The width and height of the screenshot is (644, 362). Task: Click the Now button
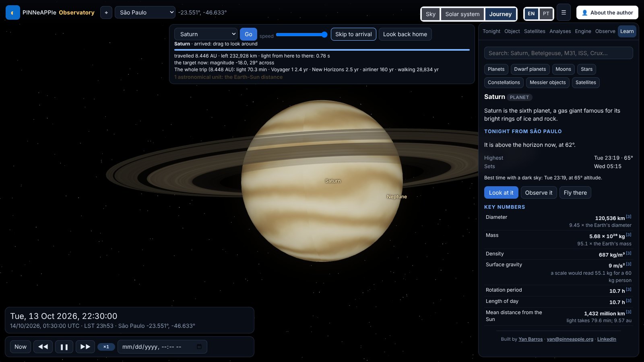pos(21,347)
